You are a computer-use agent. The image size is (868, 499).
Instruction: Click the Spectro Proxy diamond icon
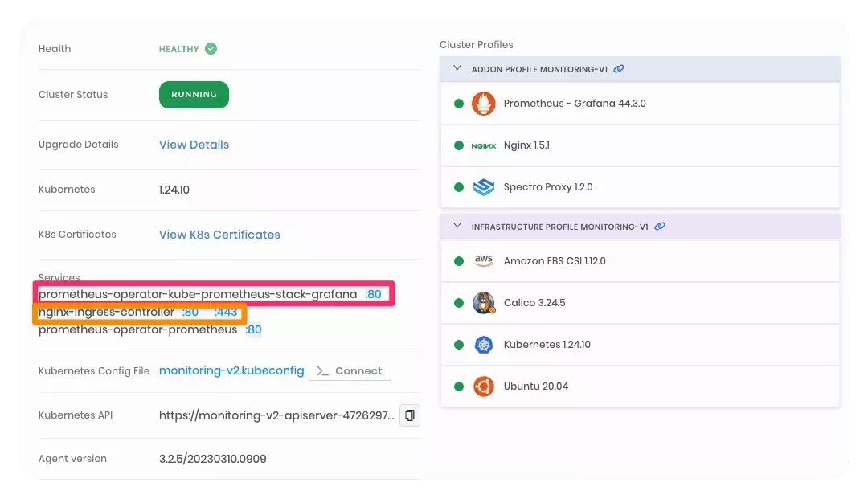pos(483,186)
